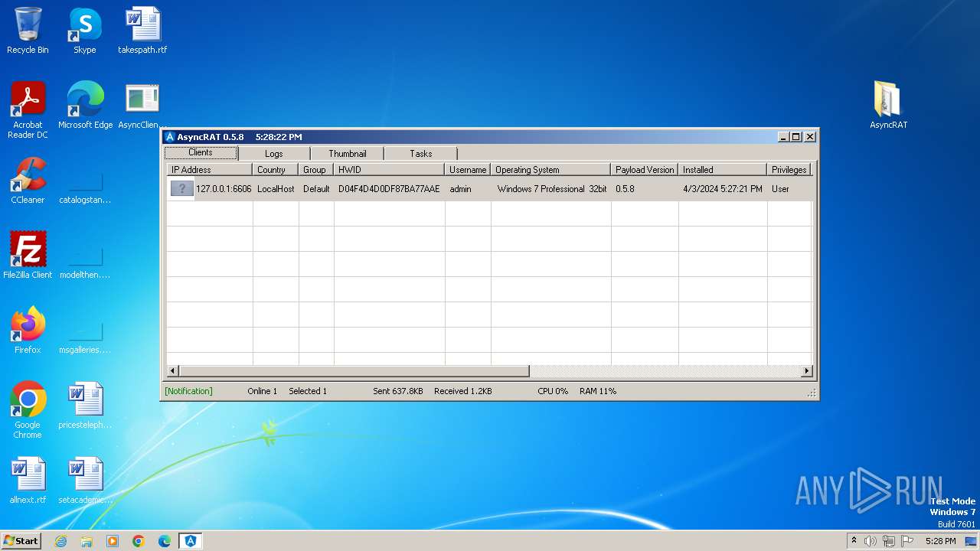Select the setacademic document icon
Screen dimensions: 980x551
[85, 481]
